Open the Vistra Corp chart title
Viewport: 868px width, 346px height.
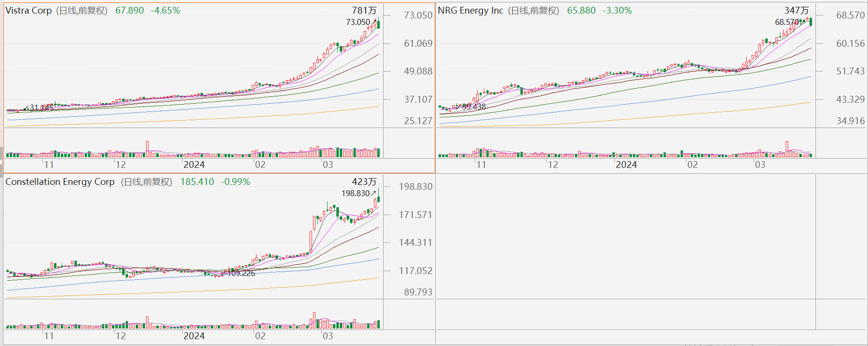[29, 10]
